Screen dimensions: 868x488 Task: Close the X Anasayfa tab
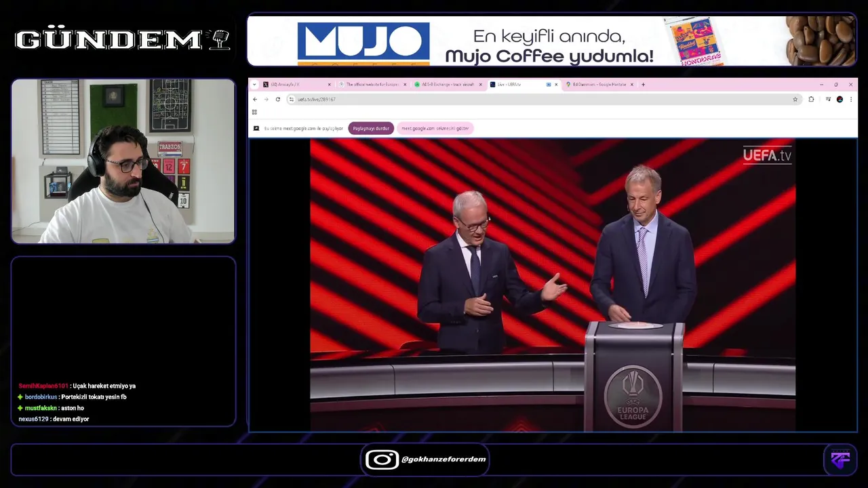click(330, 85)
